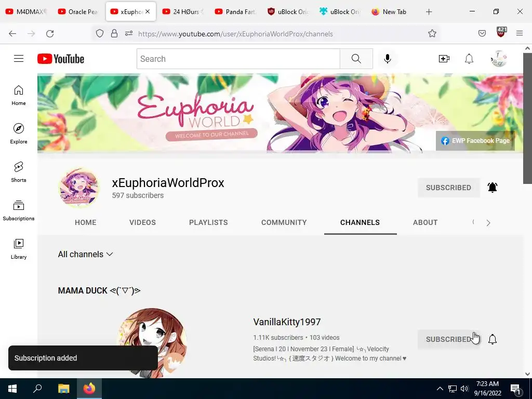The height and width of the screenshot is (399, 532).
Task: Show more channel tabs with right chevron
Action: [x=488, y=223]
